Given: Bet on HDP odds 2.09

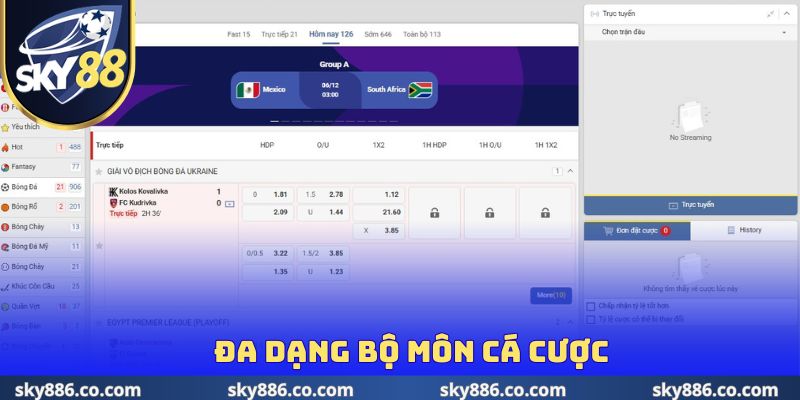Looking at the screenshot, I should click(x=267, y=212).
